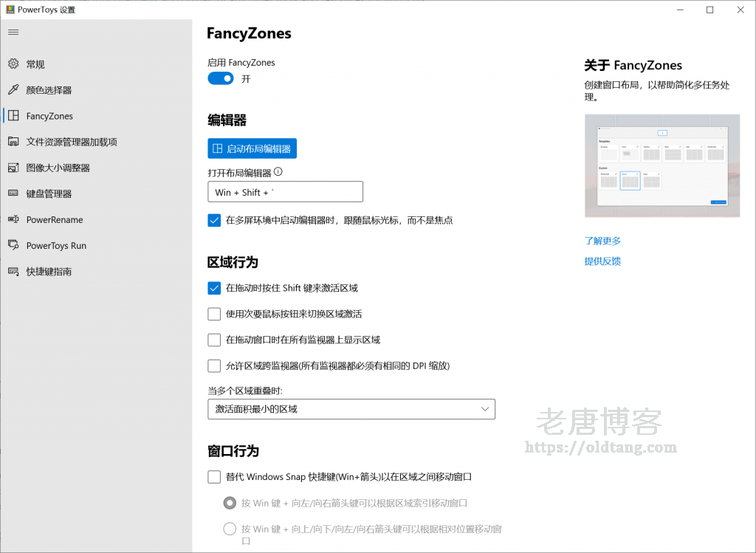This screenshot has width=756, height=553.
Task: Click the FancyZones layout icon in sidebar
Action: tap(13, 116)
